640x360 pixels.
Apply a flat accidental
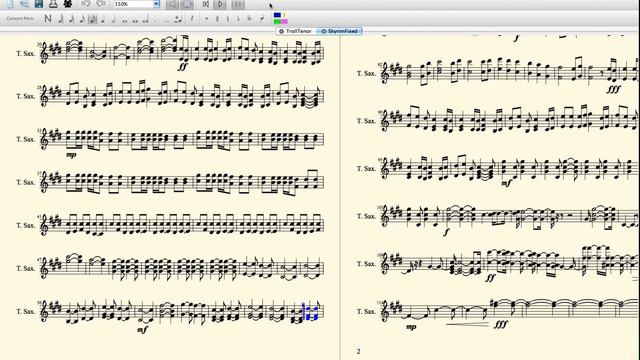pos(238,18)
